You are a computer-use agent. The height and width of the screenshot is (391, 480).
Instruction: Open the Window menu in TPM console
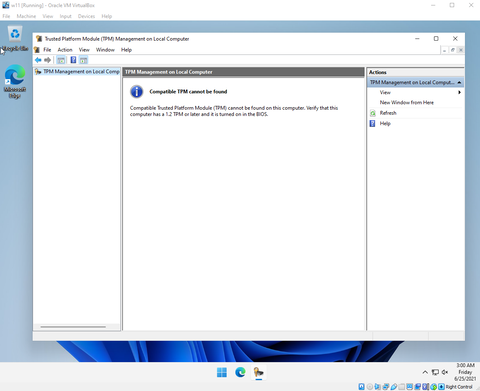pos(105,50)
